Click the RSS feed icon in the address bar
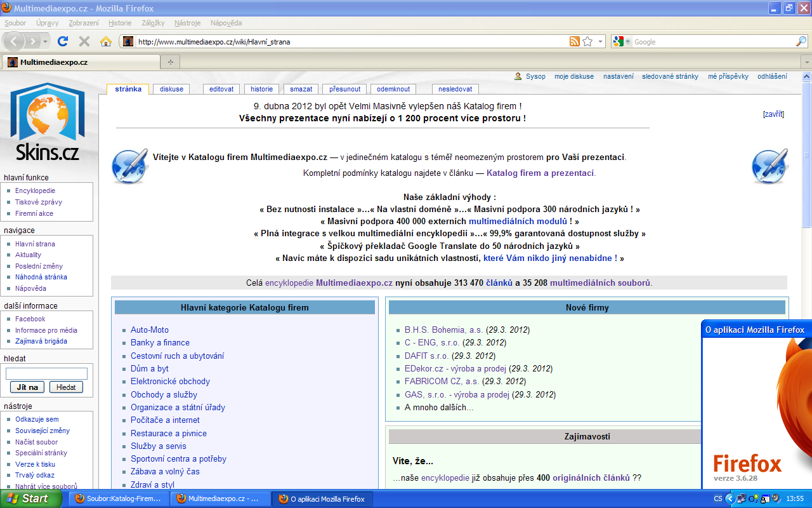The width and height of the screenshot is (812, 508). 574,41
